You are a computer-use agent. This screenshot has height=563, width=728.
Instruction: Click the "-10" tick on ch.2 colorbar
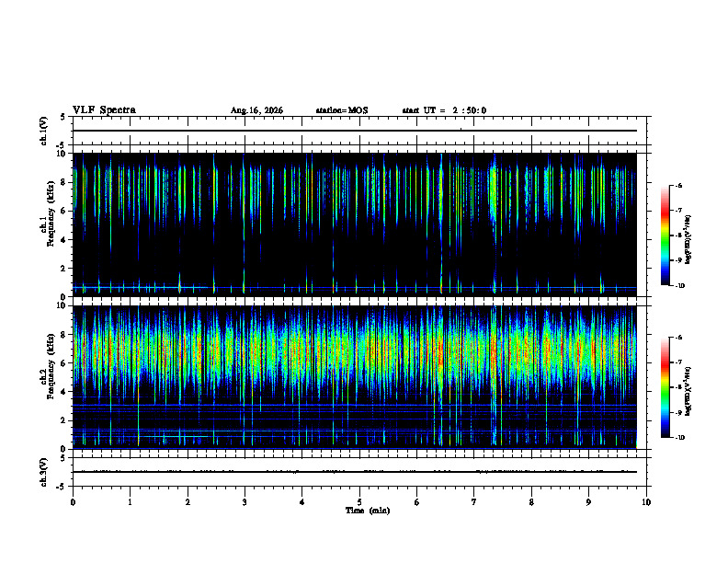click(680, 438)
